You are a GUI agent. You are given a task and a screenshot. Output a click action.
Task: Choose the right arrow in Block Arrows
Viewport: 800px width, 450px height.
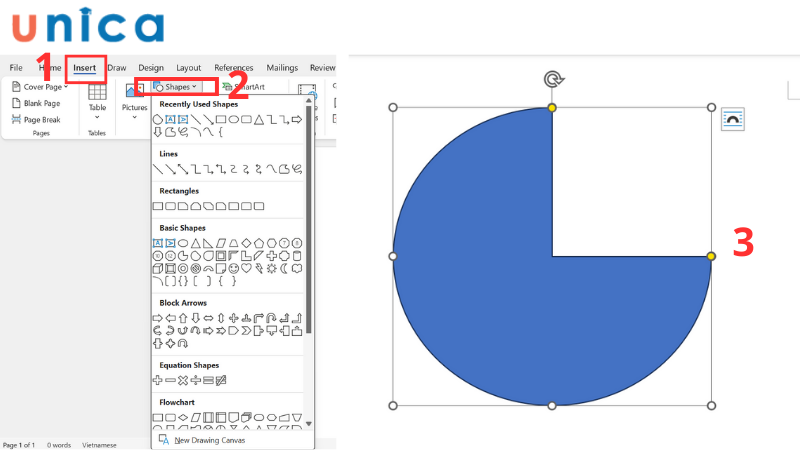pos(157,318)
